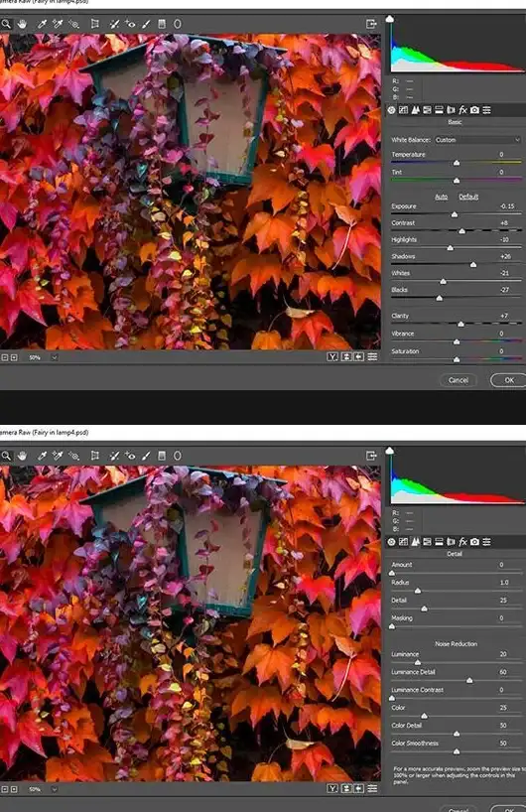Swap before and after settings in upper Basic-panel window
Viewport: 526px width, 812px height.
click(345, 356)
